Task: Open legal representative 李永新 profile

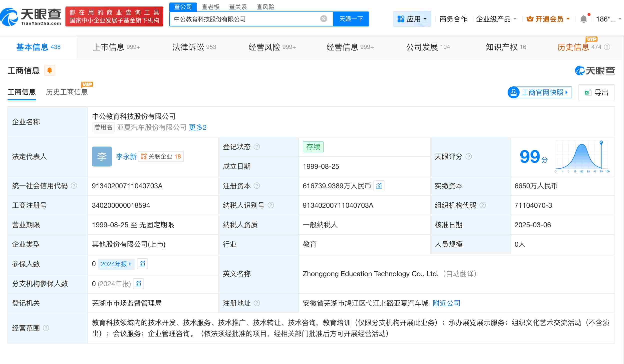Action: click(126, 156)
